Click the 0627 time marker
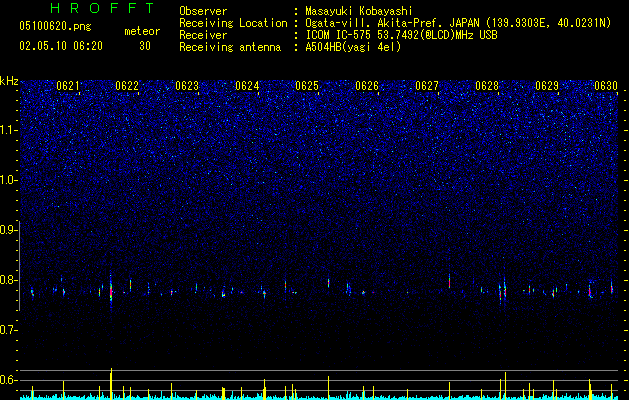The width and height of the screenshot is (629, 400). point(427,86)
